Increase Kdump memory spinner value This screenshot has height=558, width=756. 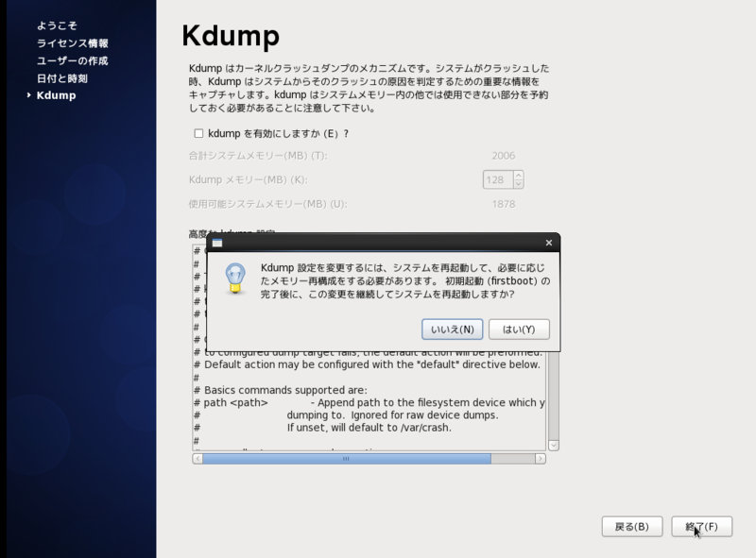tap(518, 176)
